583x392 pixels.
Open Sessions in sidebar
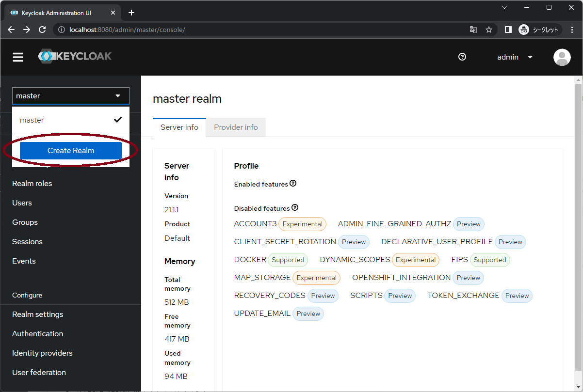[27, 242]
